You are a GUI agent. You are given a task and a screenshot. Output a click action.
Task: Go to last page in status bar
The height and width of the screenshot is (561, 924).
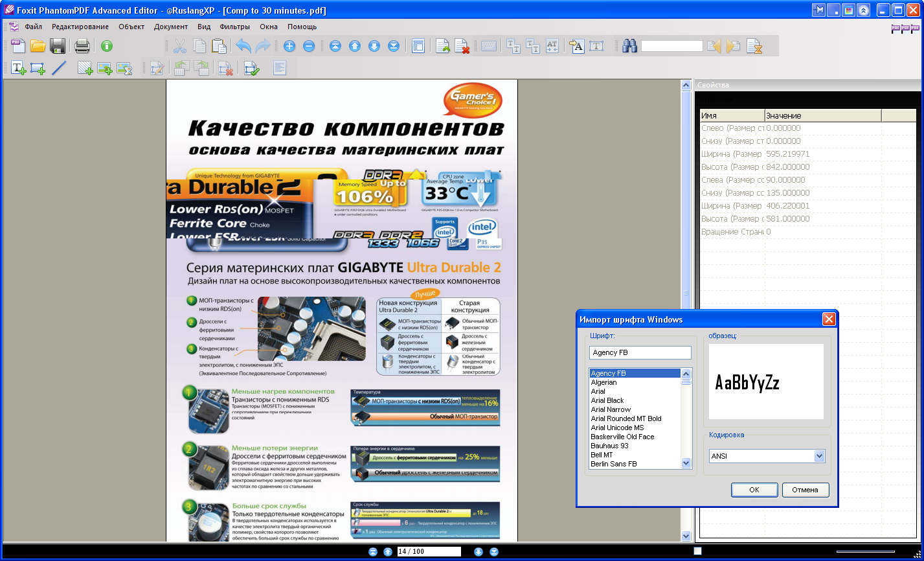coord(494,552)
